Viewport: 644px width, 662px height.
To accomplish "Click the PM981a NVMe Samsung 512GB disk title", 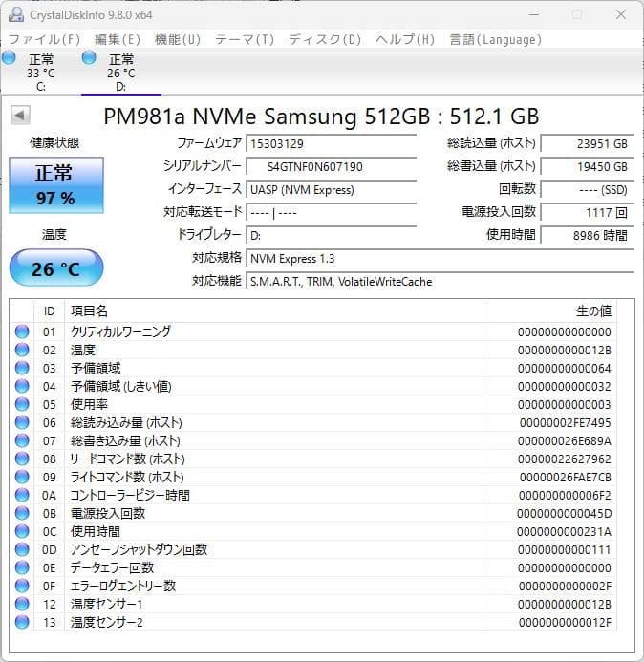I will pos(321,117).
